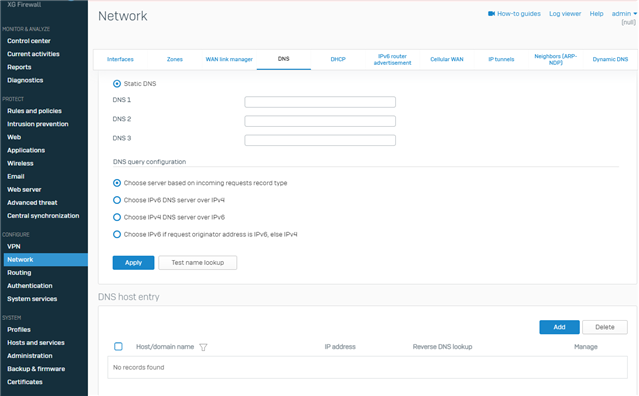Open Rules and policies in sidebar
The image size is (639, 396).
click(34, 111)
